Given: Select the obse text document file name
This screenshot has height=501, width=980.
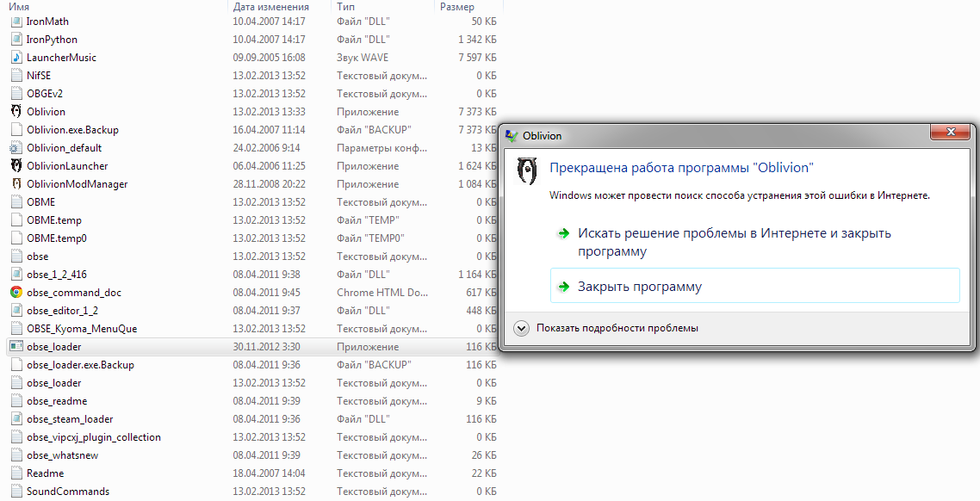Looking at the screenshot, I should pyautogui.click(x=38, y=257).
